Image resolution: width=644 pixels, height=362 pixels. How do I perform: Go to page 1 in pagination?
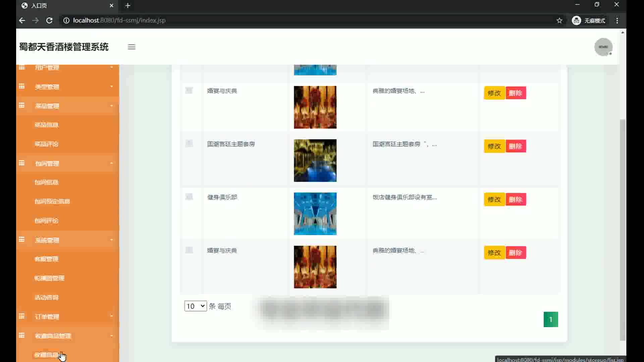551,319
